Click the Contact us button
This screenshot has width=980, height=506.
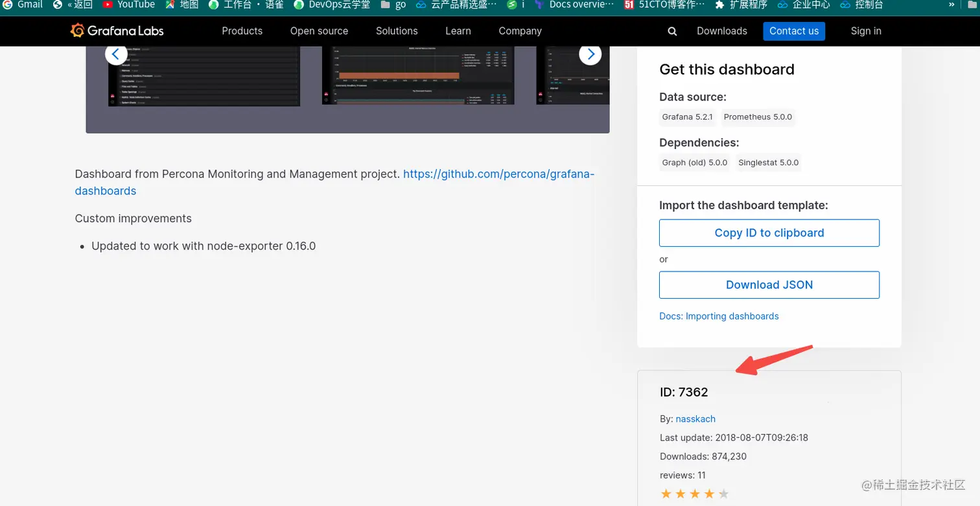pyautogui.click(x=794, y=31)
